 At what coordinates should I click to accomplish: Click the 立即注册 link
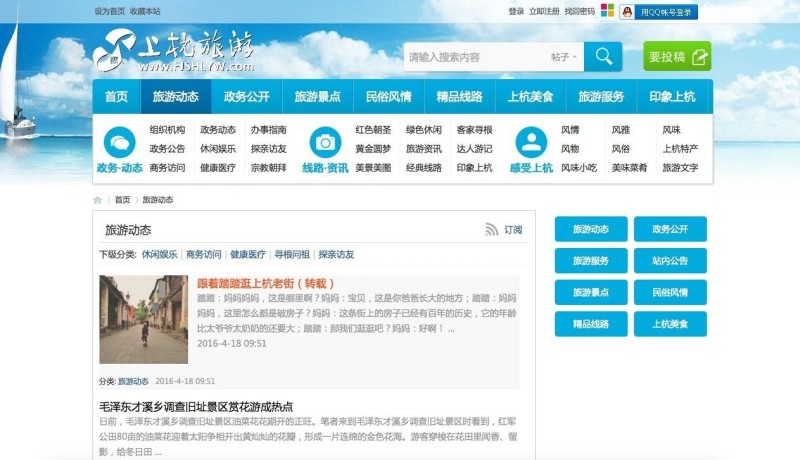coord(544,11)
